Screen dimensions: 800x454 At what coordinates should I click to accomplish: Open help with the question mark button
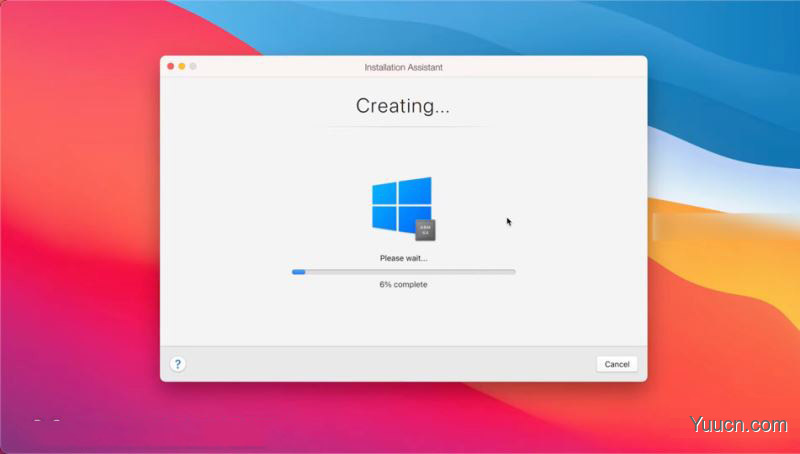click(178, 364)
